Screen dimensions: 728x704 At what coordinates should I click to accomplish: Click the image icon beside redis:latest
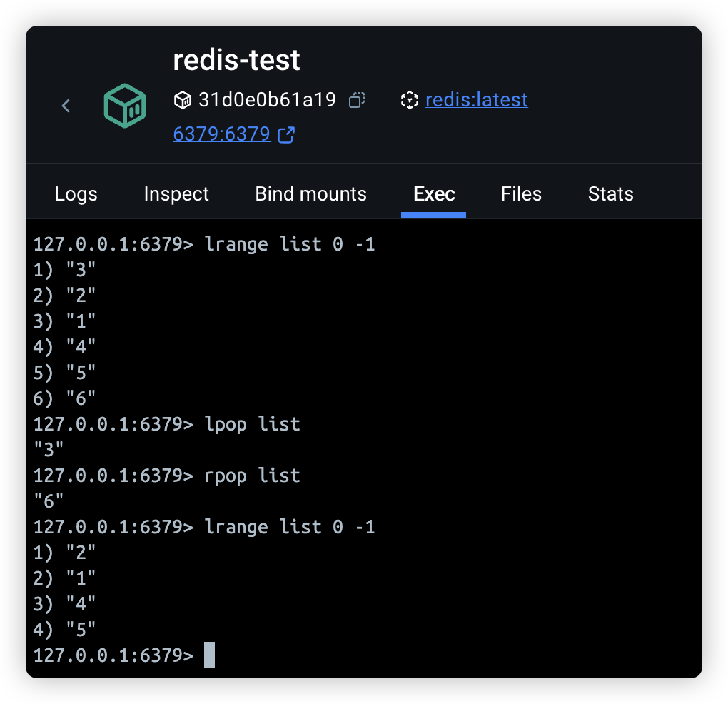[x=409, y=100]
